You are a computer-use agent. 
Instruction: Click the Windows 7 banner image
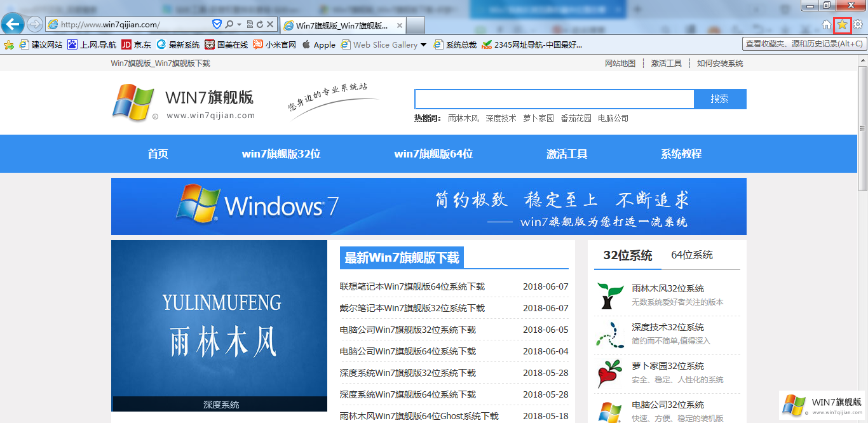click(x=429, y=206)
